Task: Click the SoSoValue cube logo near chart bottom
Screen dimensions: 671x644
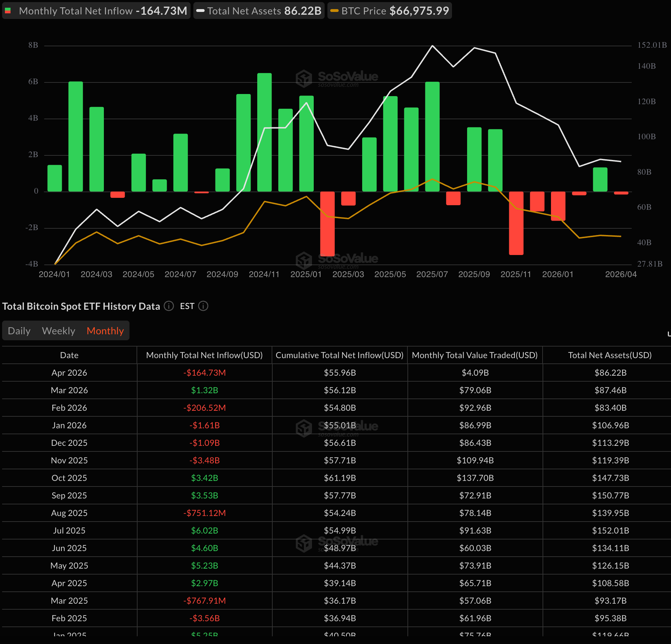Action: (304, 260)
